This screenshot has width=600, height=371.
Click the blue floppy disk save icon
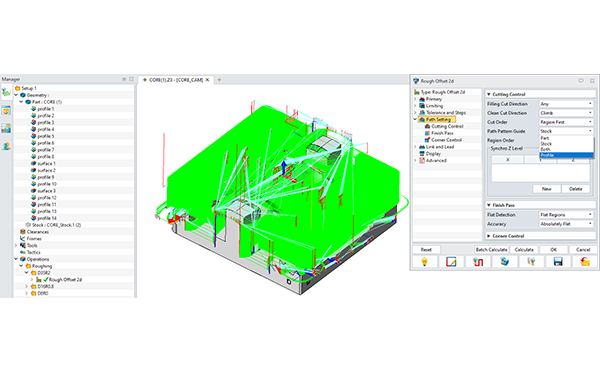(558, 262)
